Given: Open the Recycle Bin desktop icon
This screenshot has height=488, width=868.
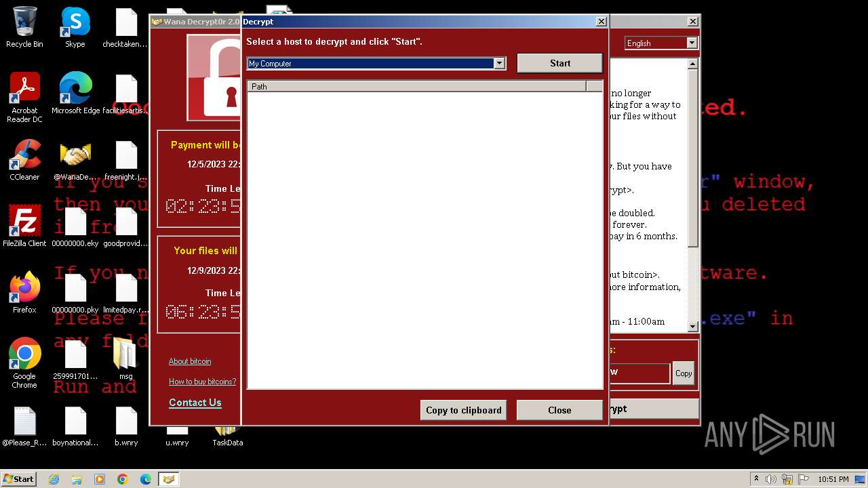Looking at the screenshot, I should (x=24, y=27).
